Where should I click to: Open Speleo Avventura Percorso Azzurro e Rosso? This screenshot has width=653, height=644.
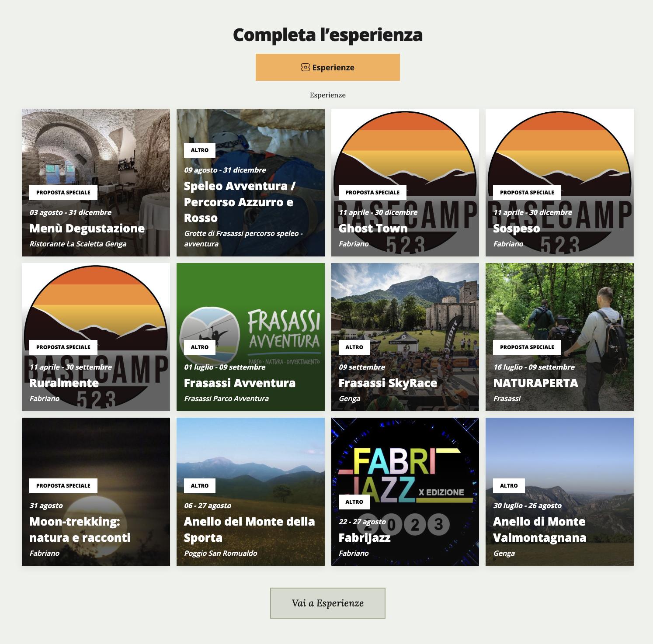coord(250,183)
